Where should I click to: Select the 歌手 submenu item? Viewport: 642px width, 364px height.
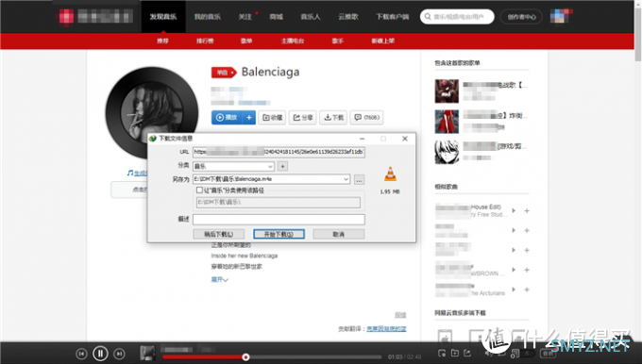[x=337, y=41]
